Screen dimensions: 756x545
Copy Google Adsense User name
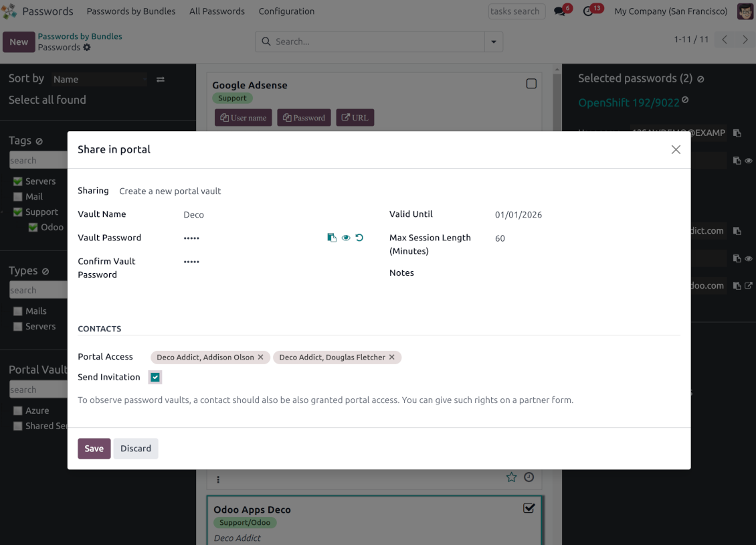[x=243, y=118]
